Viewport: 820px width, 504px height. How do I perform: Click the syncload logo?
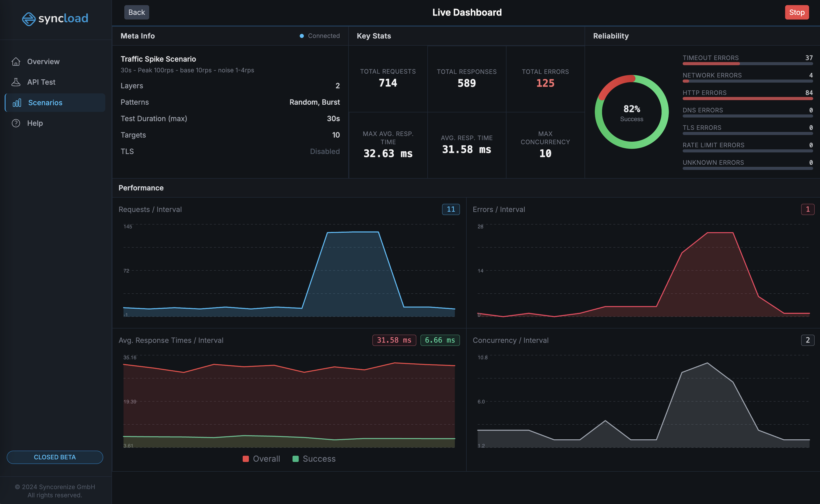(x=55, y=19)
